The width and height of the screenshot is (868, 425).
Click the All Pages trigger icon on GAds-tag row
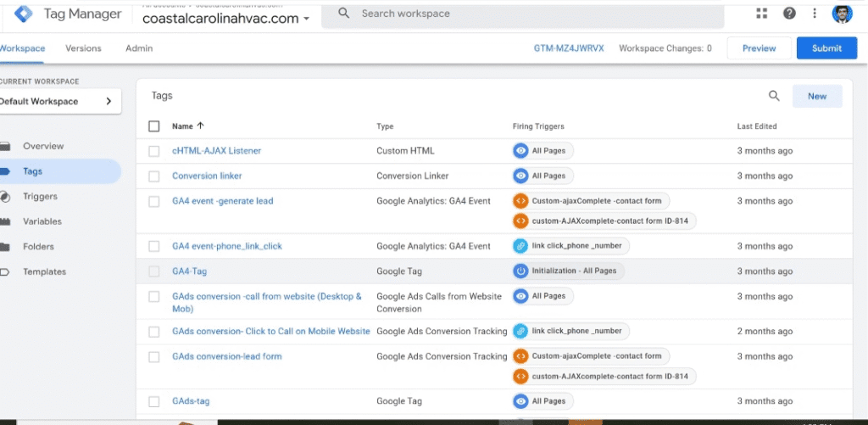coord(520,401)
